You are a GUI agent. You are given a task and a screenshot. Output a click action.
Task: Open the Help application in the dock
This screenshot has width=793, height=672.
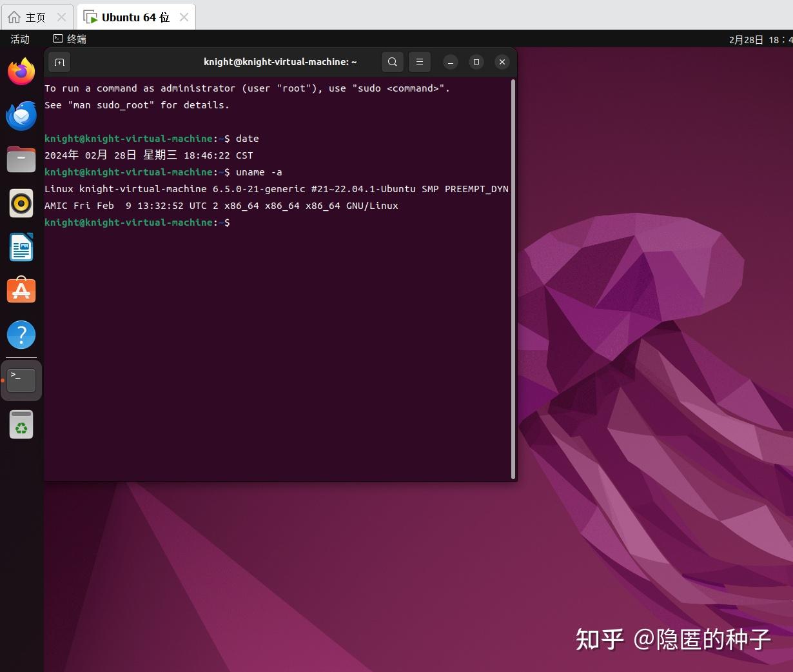pos(21,334)
